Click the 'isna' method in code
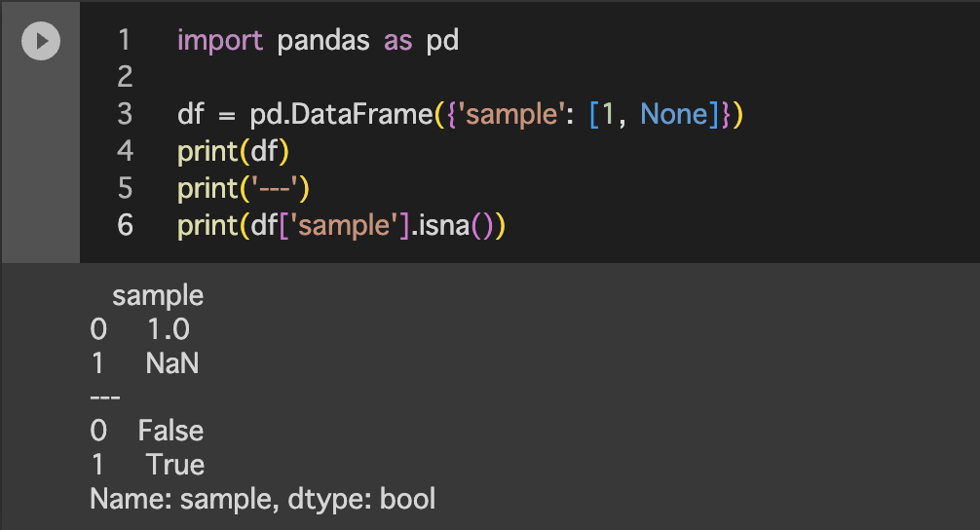Screen dimensions: 980x530 (x=444, y=224)
